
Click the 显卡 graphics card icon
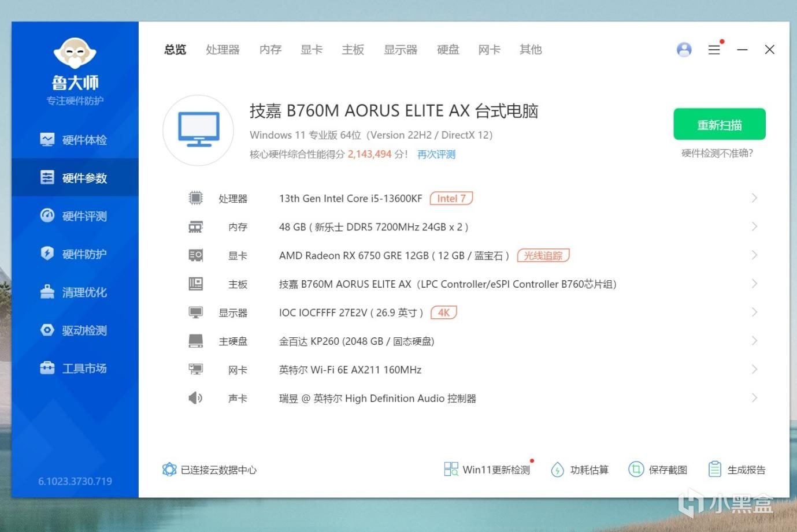click(196, 255)
